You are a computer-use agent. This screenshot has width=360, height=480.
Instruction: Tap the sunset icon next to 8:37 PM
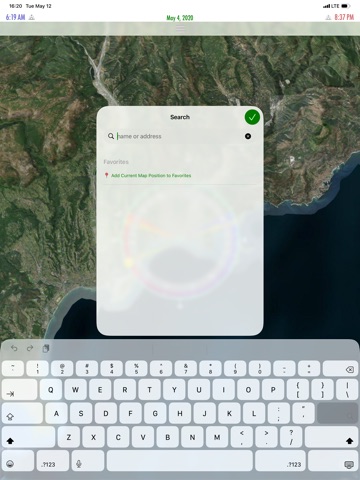coord(328,17)
